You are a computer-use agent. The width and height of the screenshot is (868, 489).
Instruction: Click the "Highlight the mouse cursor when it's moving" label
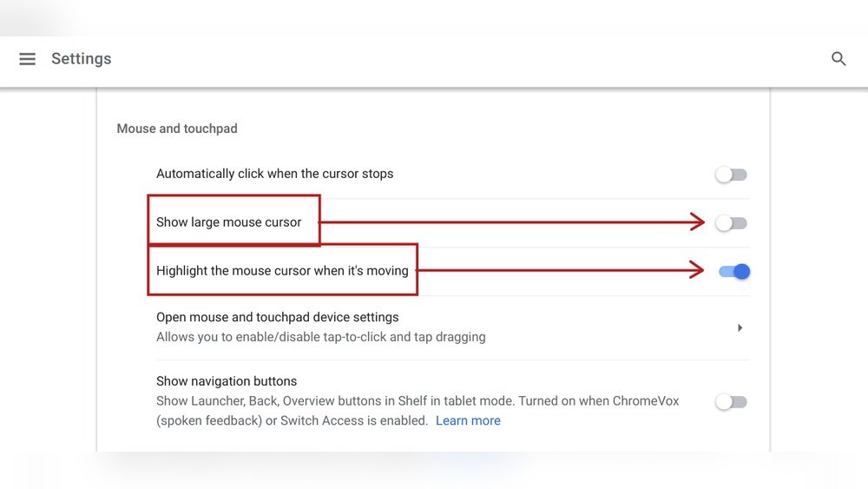coord(282,271)
